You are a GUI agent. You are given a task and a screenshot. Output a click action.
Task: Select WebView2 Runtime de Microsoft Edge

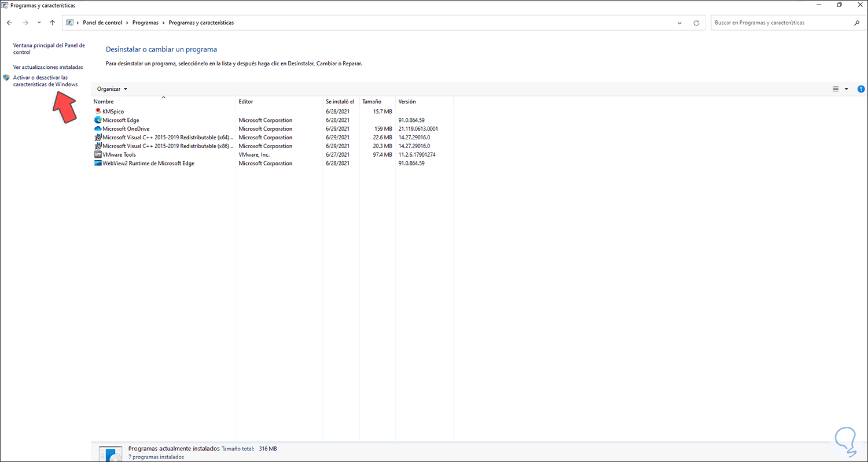point(273,164)
